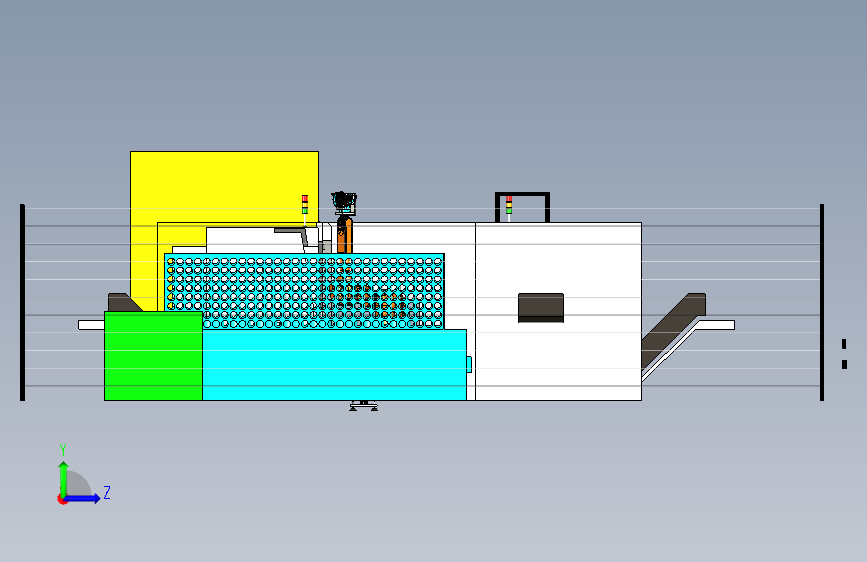Click the dark window on the white cabinet
867x562 pixels.
(541, 308)
